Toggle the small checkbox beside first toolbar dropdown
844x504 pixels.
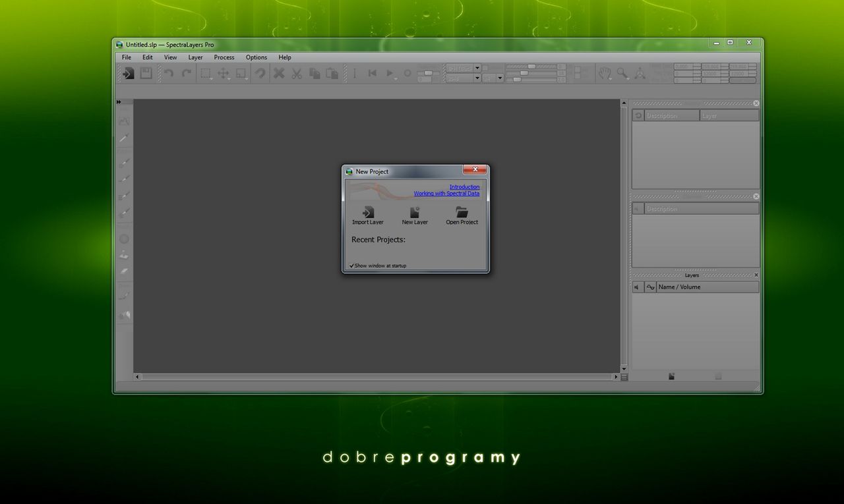coord(485,68)
